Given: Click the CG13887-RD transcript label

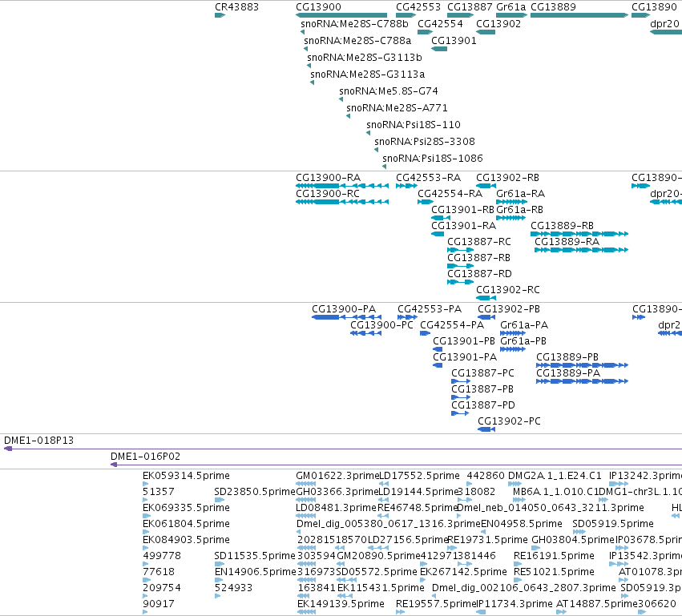Looking at the screenshot, I should (479, 274).
